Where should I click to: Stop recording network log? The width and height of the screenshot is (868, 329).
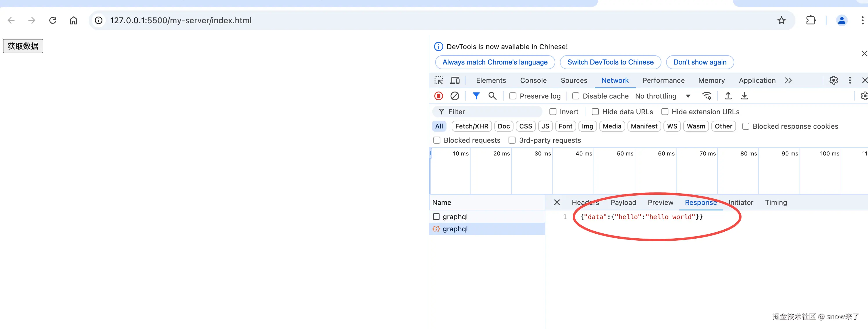pos(438,96)
